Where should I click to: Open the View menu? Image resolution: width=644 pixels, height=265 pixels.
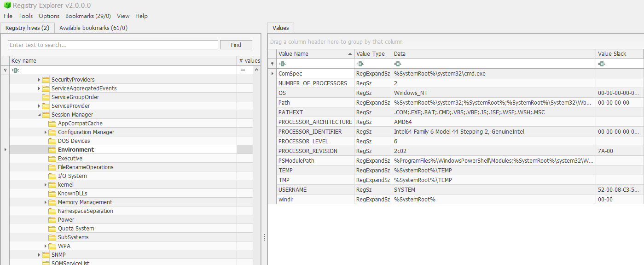(x=123, y=16)
